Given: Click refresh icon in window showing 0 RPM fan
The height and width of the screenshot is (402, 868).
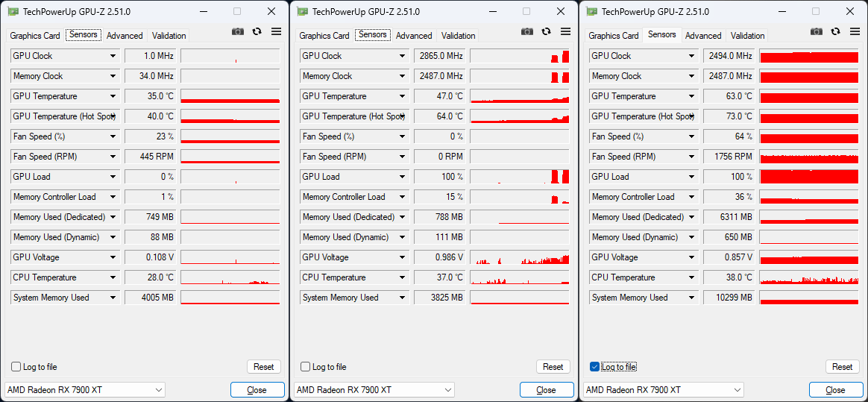Looking at the screenshot, I should pos(547,31).
